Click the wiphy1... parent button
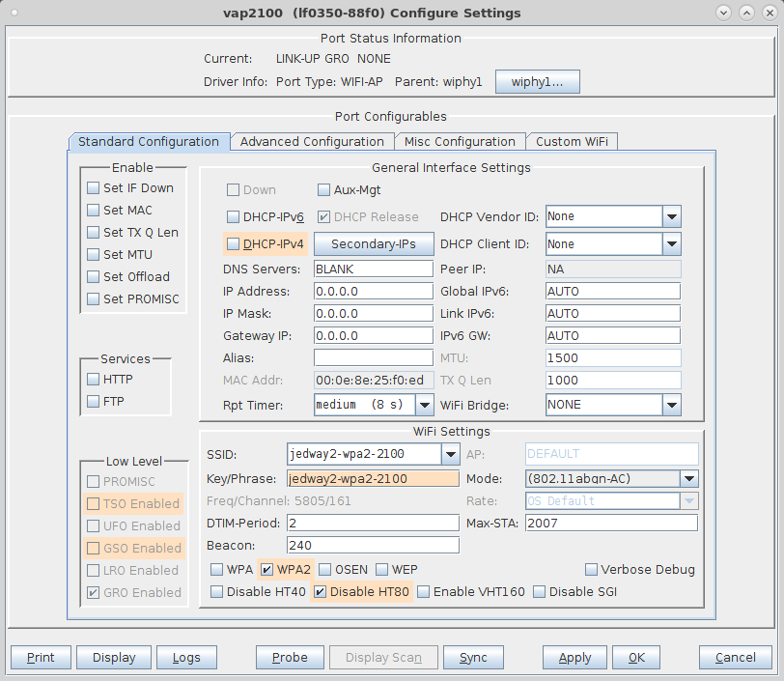This screenshot has height=681, width=784. 538,81
